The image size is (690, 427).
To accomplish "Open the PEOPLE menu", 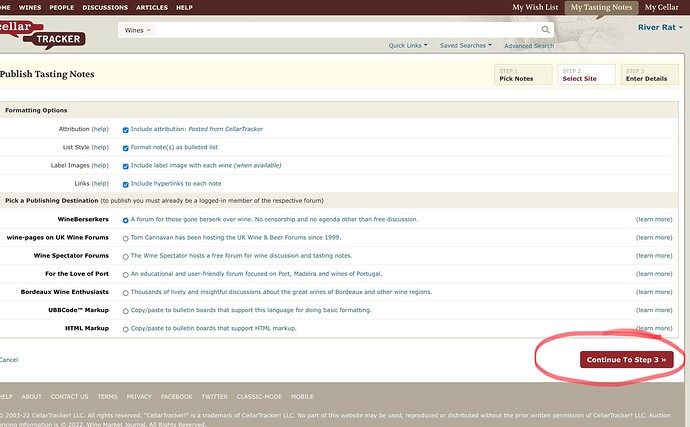I will [x=62, y=7].
